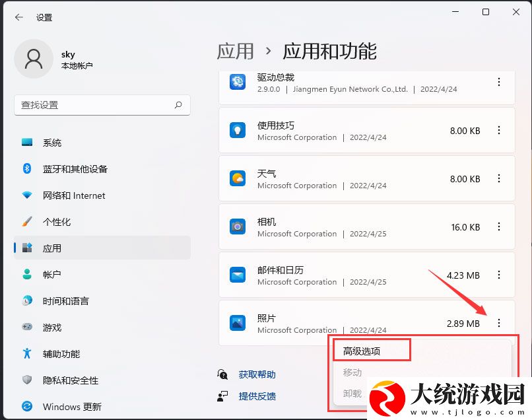Click the Bluetooth icon in sidebar
Screen dimensions: 532x420
pos(27,168)
